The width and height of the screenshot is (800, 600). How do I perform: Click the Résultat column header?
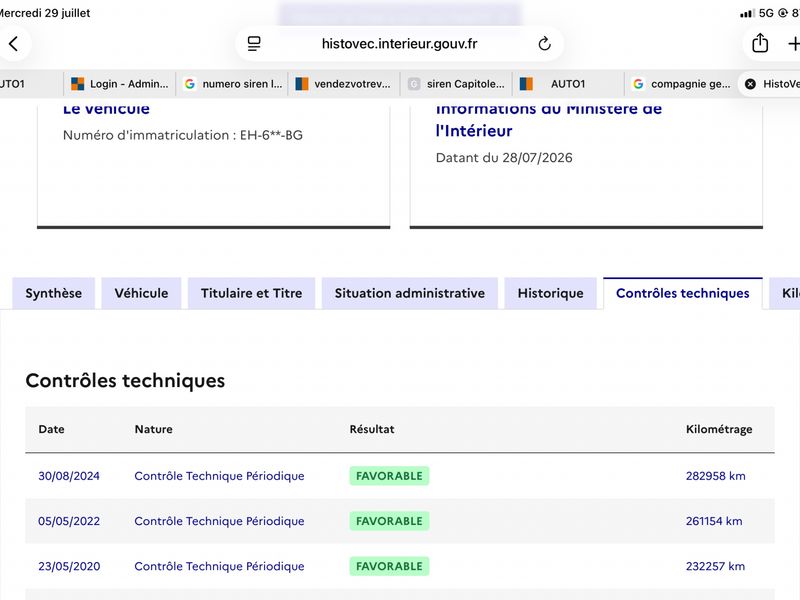coord(372,429)
